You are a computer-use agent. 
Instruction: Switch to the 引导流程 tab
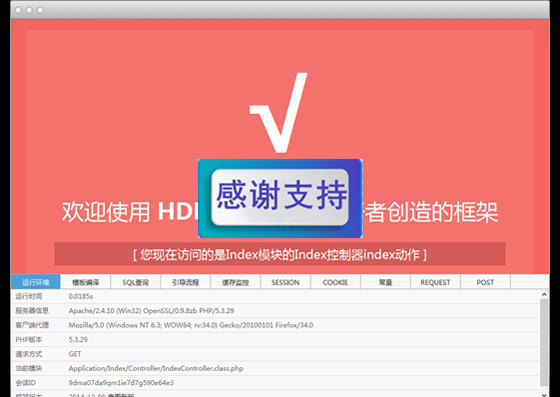click(x=186, y=282)
